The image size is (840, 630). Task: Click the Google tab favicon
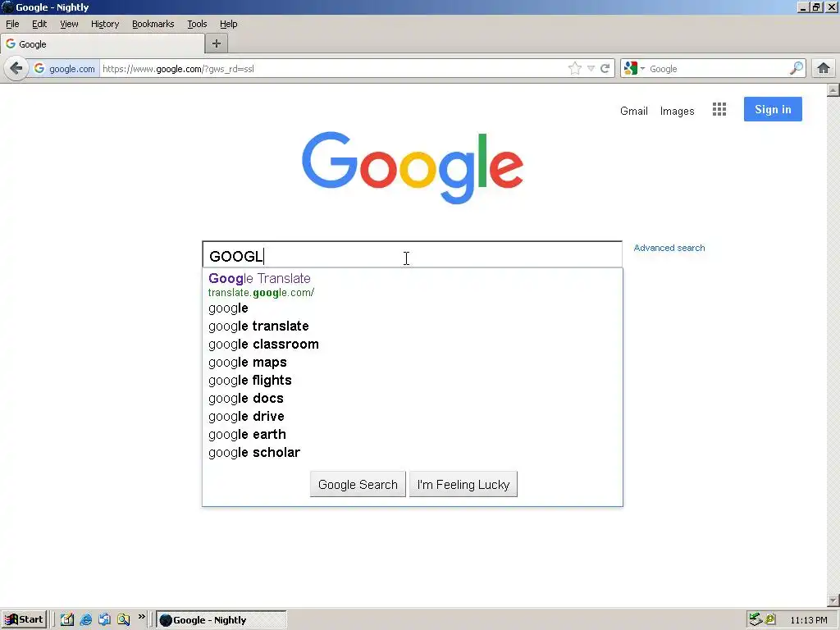[x=10, y=44]
